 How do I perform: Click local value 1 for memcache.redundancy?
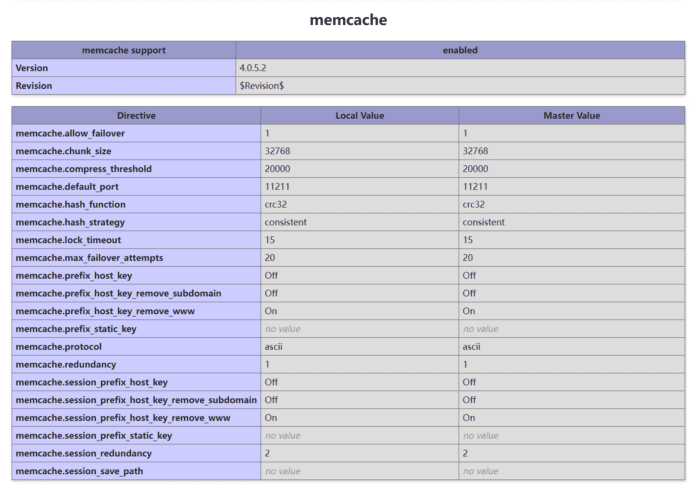(267, 364)
